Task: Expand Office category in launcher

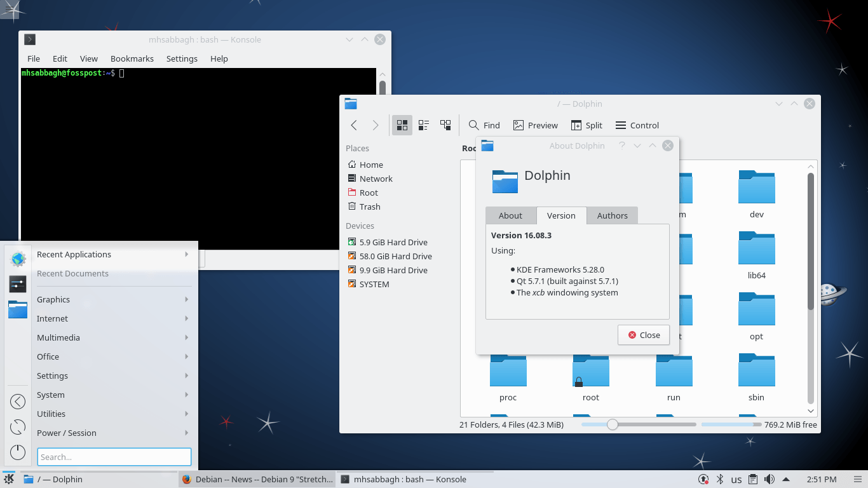Action: [113, 356]
